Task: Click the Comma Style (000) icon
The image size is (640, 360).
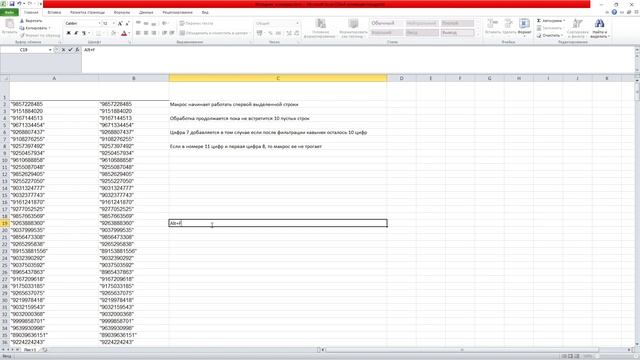Action: click(x=278, y=33)
